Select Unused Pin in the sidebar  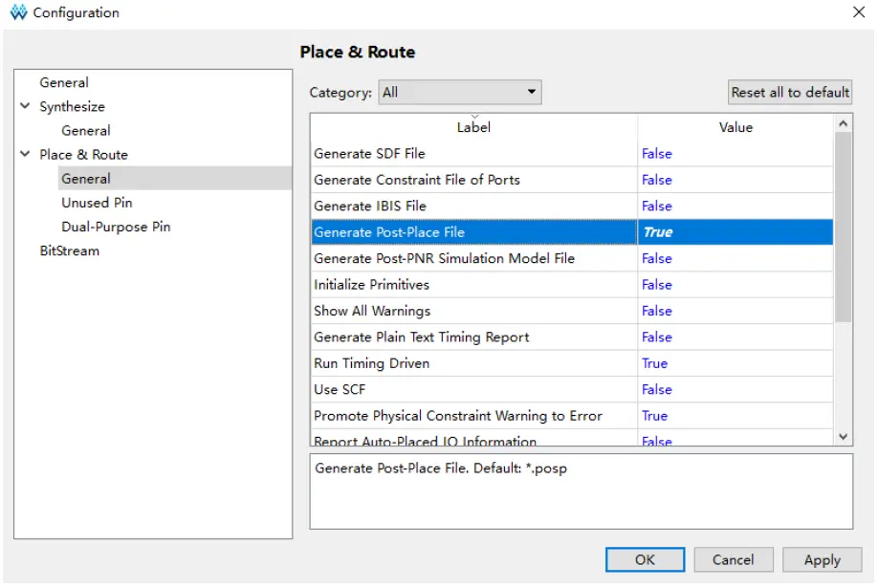coord(97,203)
